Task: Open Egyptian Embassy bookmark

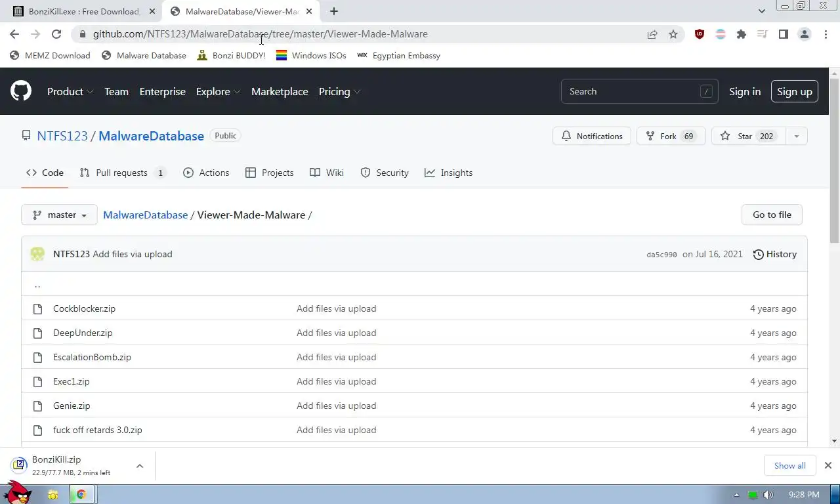Action: 398,56
